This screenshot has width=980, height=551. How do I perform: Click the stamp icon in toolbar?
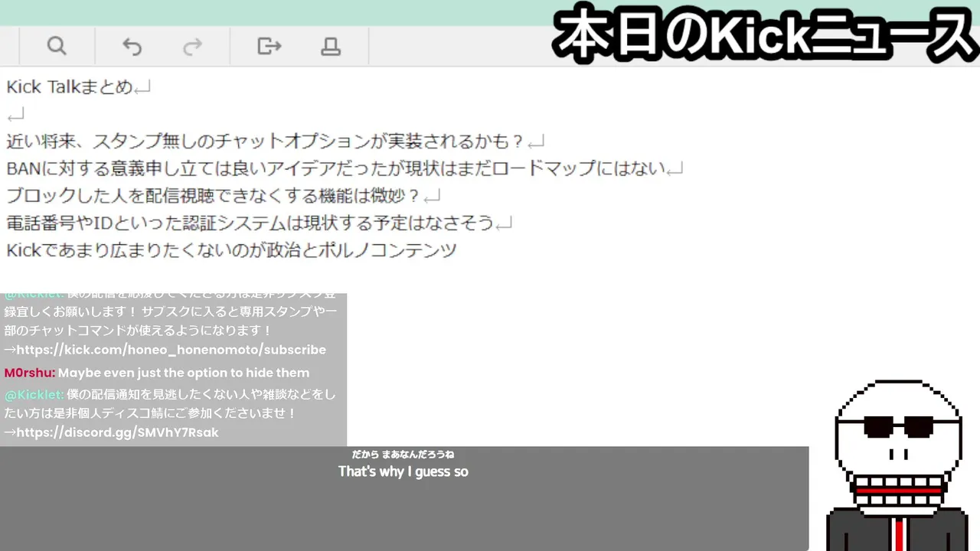(331, 46)
